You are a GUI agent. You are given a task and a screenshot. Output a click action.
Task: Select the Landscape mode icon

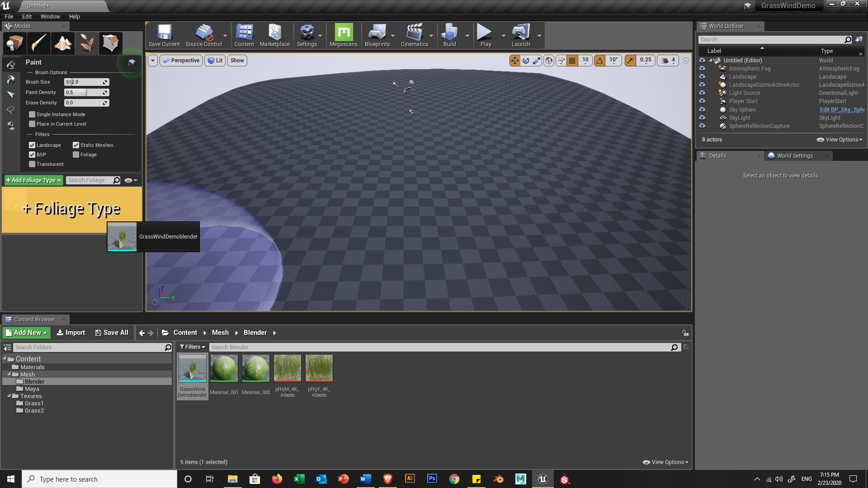click(63, 43)
